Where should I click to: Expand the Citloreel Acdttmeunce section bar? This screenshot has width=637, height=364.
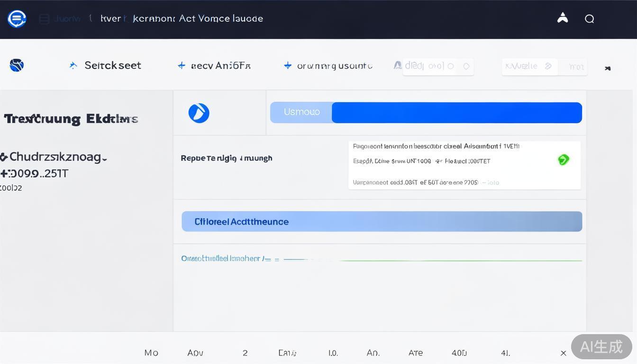coord(382,221)
